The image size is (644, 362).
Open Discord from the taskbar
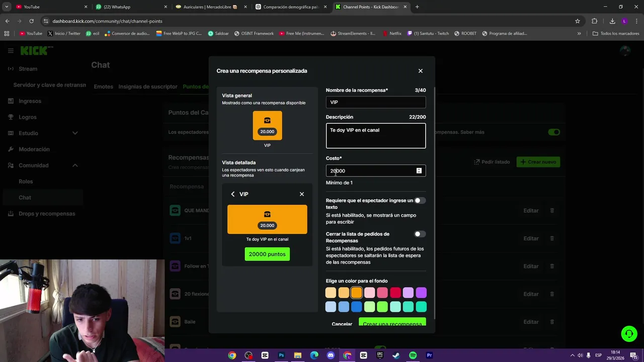click(x=331, y=355)
